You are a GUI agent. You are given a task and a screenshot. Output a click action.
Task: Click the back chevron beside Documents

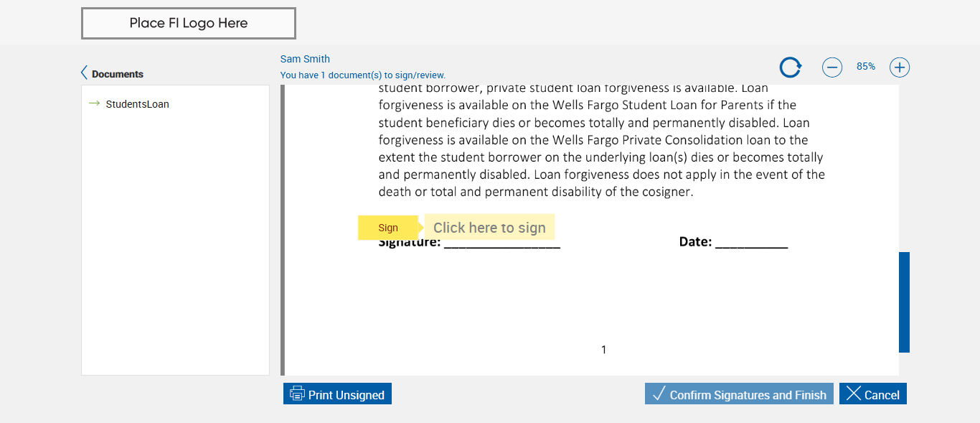(84, 73)
